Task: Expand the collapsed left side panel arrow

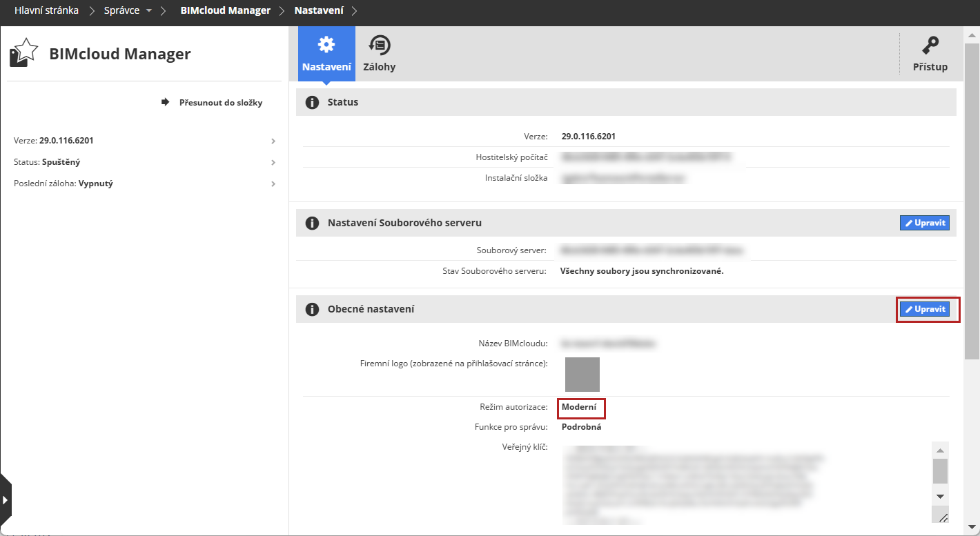Action: click(6, 499)
